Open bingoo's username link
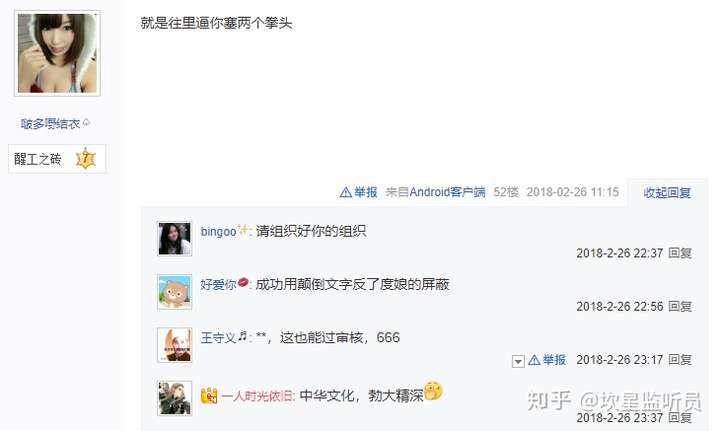The width and height of the screenshot is (720, 431). (x=218, y=231)
